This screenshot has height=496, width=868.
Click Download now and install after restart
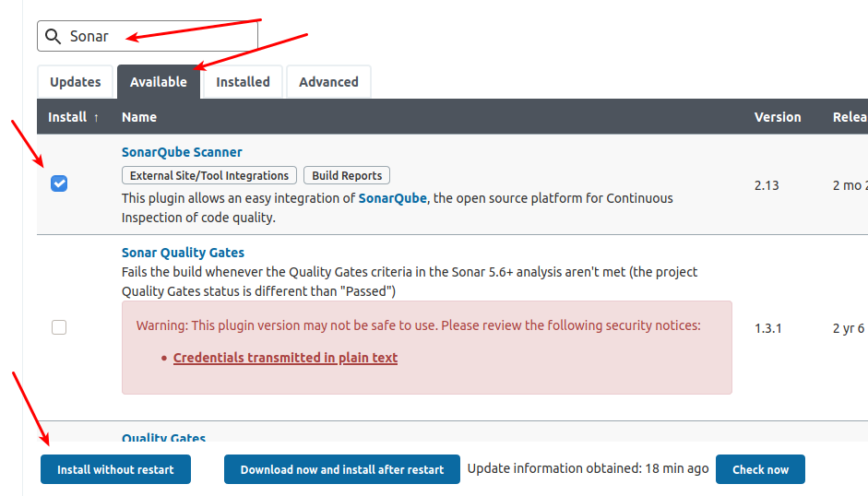[342, 469]
